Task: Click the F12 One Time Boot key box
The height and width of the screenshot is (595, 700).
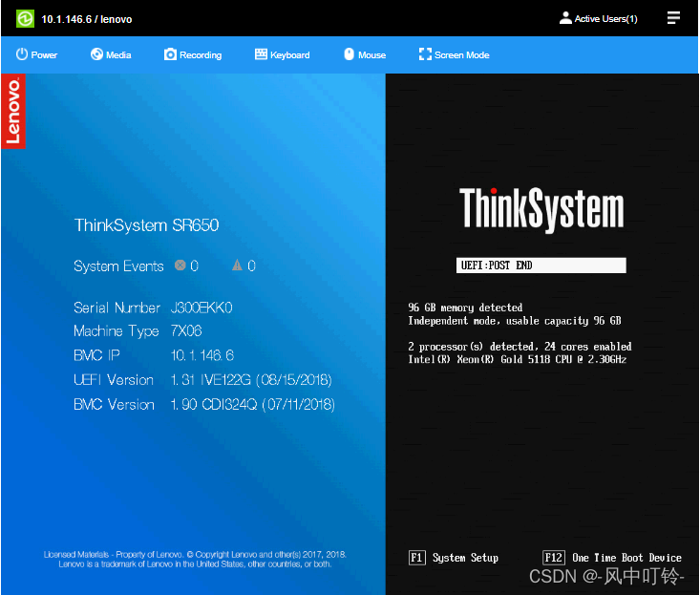Action: tap(554, 558)
